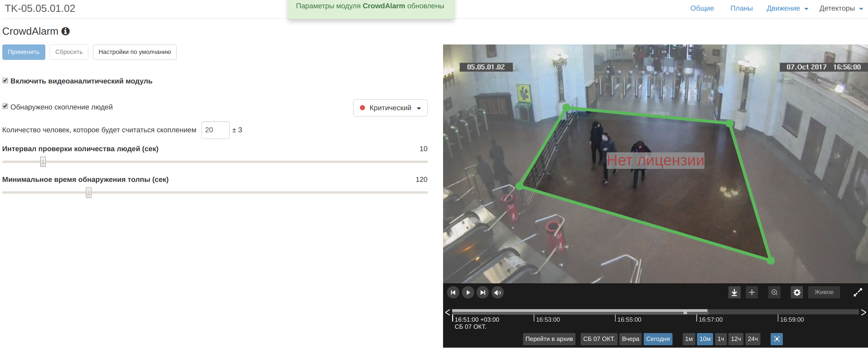This screenshot has height=348, width=868.
Task: Open the Общие tab
Action: (702, 8)
